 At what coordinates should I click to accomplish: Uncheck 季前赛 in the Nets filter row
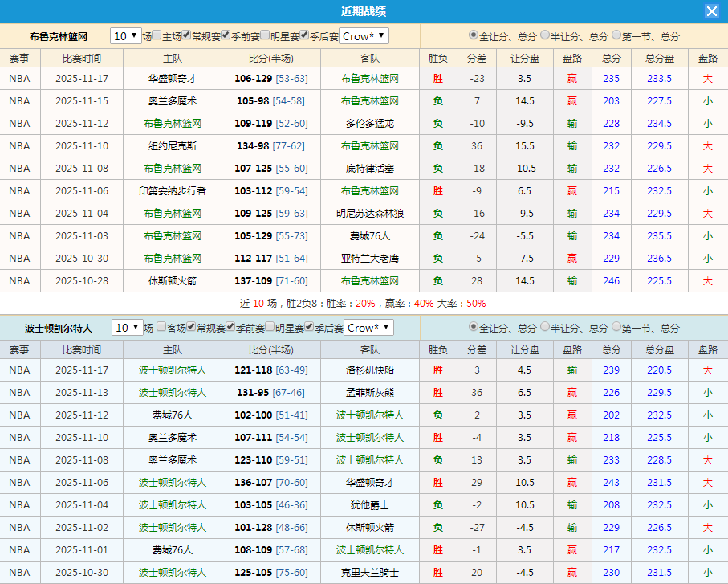[226, 35]
